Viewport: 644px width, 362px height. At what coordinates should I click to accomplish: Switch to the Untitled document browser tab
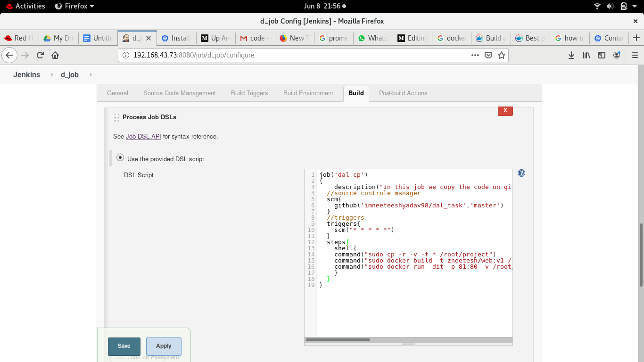(98, 38)
